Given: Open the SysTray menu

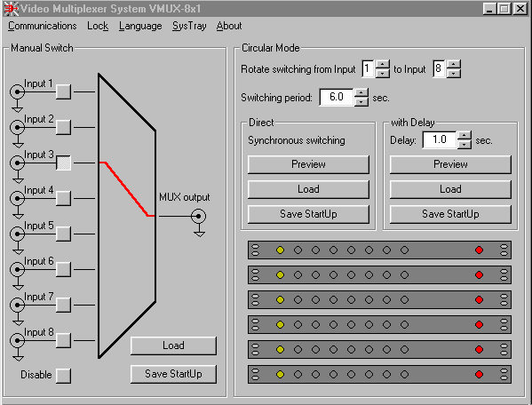Looking at the screenshot, I should pyautogui.click(x=189, y=26).
